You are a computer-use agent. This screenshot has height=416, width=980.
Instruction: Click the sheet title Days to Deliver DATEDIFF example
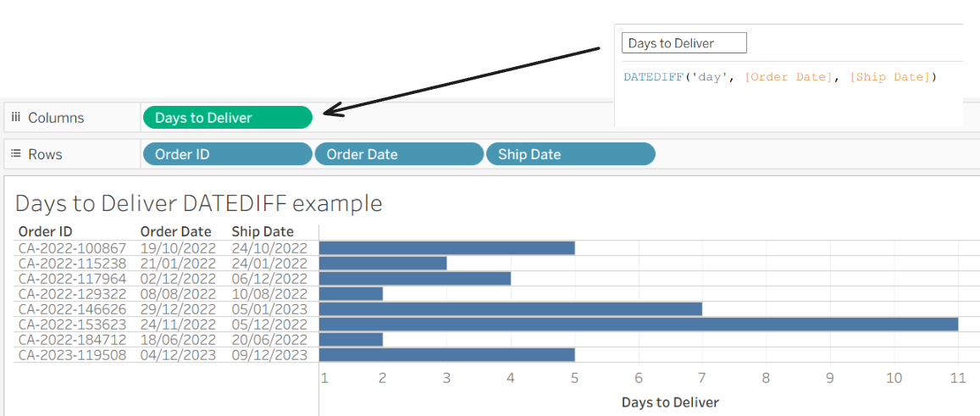[199, 203]
